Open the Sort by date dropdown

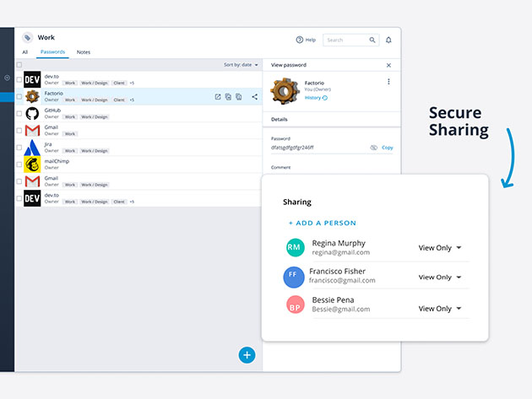click(x=242, y=65)
